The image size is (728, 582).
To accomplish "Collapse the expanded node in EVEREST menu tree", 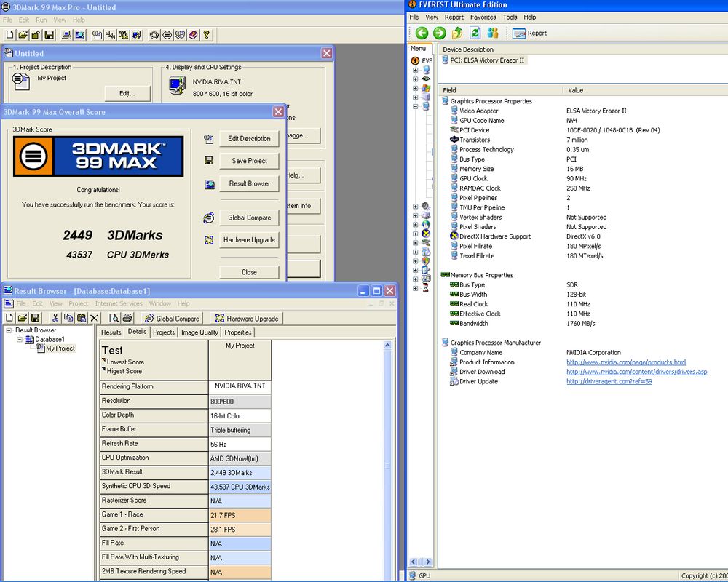I will [416, 106].
